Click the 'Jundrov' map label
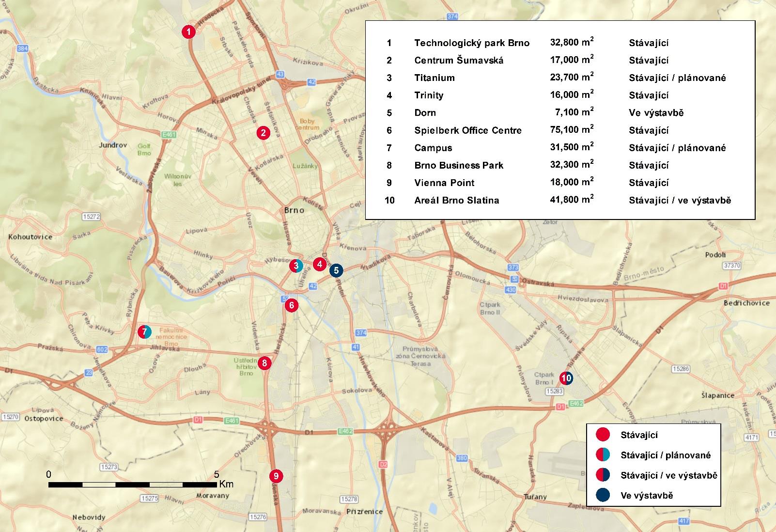Screen dimensions: 776x532 click(113, 145)
